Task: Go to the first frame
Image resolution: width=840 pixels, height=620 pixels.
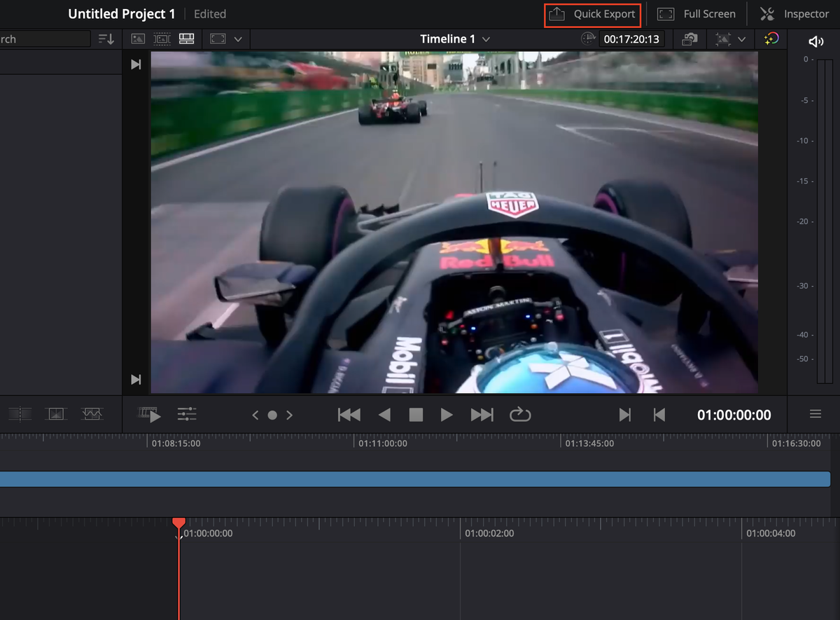Action: click(x=349, y=415)
